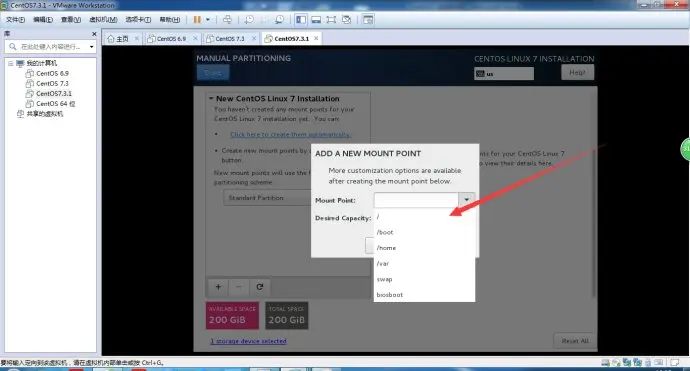Open the 虚拟机 menu
This screenshot has height=371, width=690.
pyautogui.click(x=103, y=20)
